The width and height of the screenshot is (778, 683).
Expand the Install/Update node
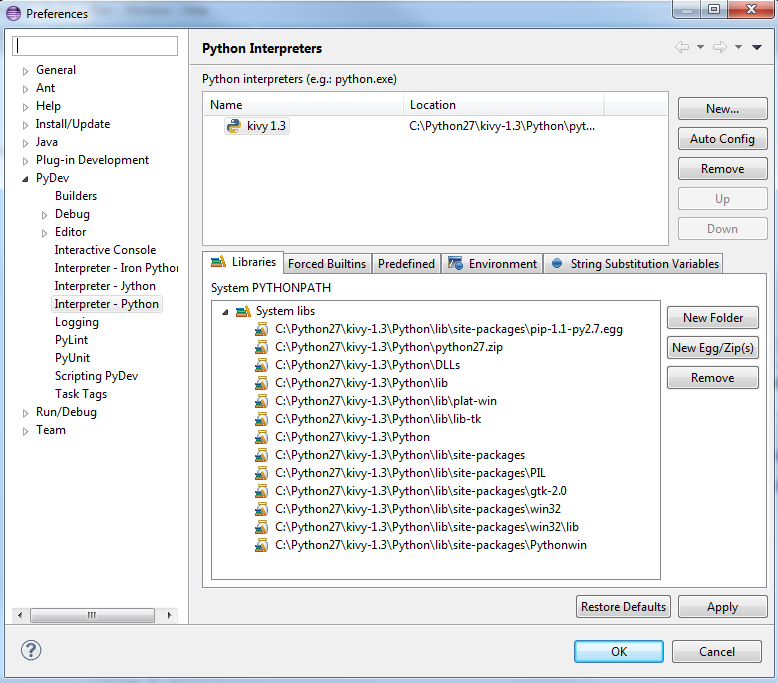[25, 125]
